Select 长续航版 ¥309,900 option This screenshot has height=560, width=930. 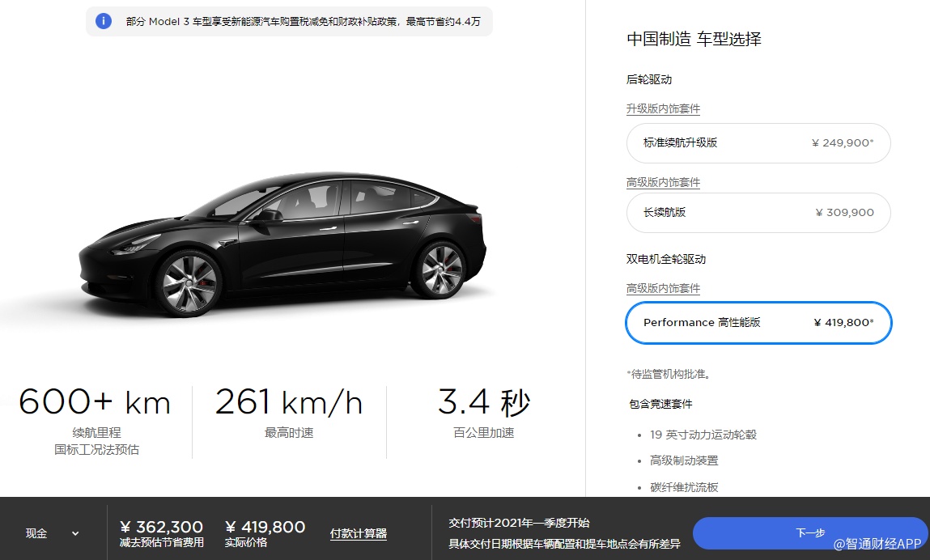tap(758, 212)
